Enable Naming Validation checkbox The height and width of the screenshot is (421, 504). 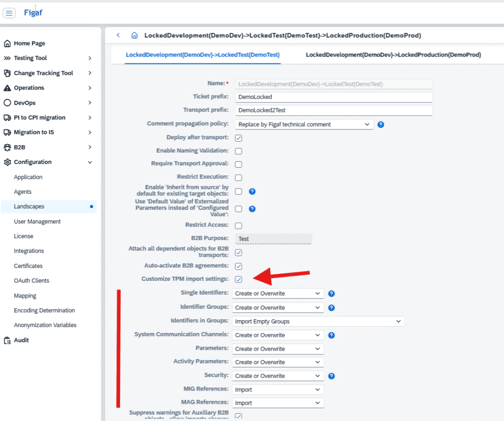239,151
